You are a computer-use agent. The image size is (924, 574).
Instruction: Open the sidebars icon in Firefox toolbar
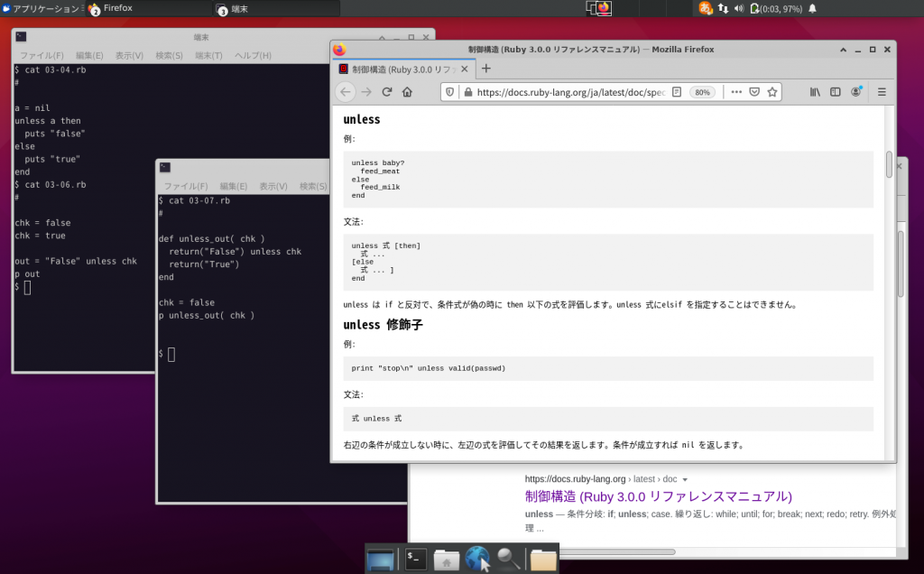click(836, 91)
